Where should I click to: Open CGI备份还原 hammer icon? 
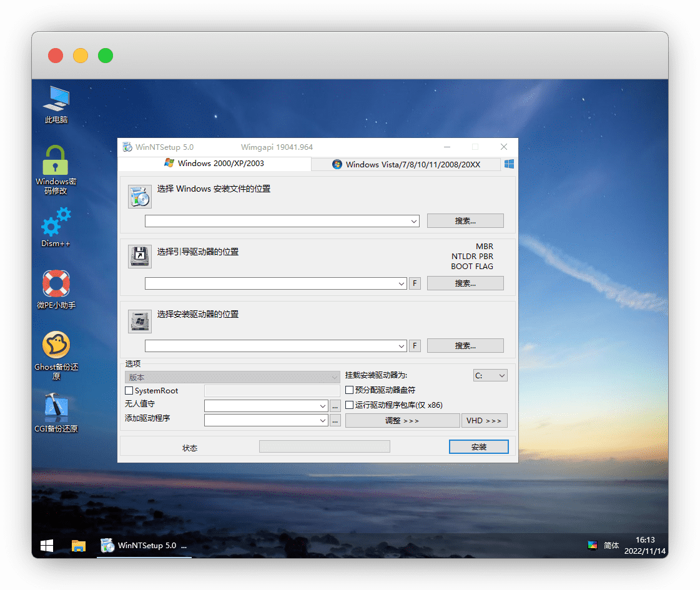56,407
